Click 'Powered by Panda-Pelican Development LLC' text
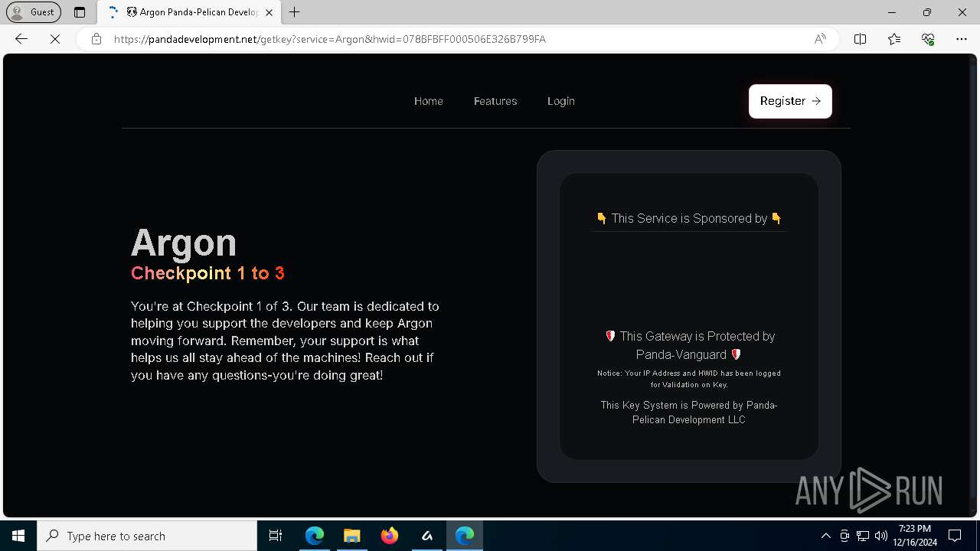 [x=689, y=412]
